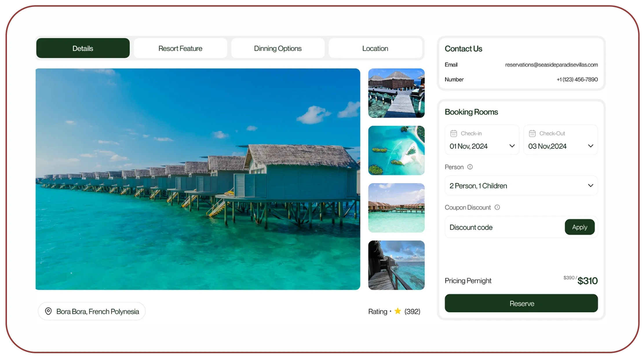Click the phone number +1 (123) 456-7890
This screenshot has width=644, height=359.
pyautogui.click(x=577, y=79)
